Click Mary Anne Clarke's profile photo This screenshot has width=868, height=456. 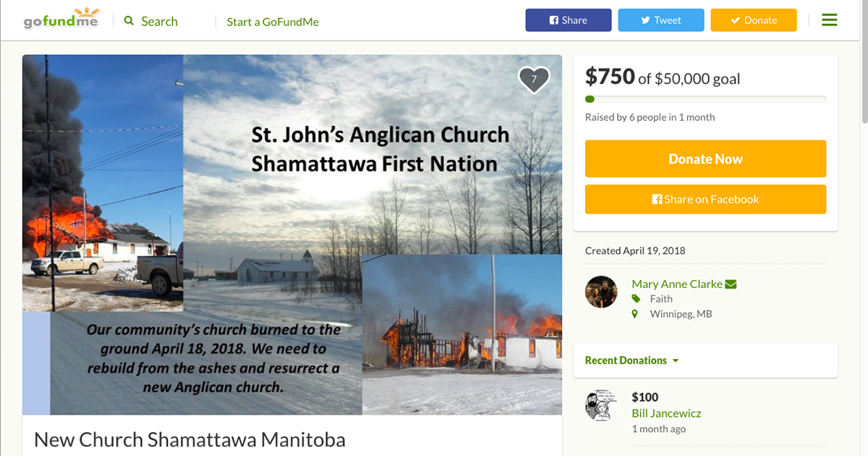(x=601, y=292)
